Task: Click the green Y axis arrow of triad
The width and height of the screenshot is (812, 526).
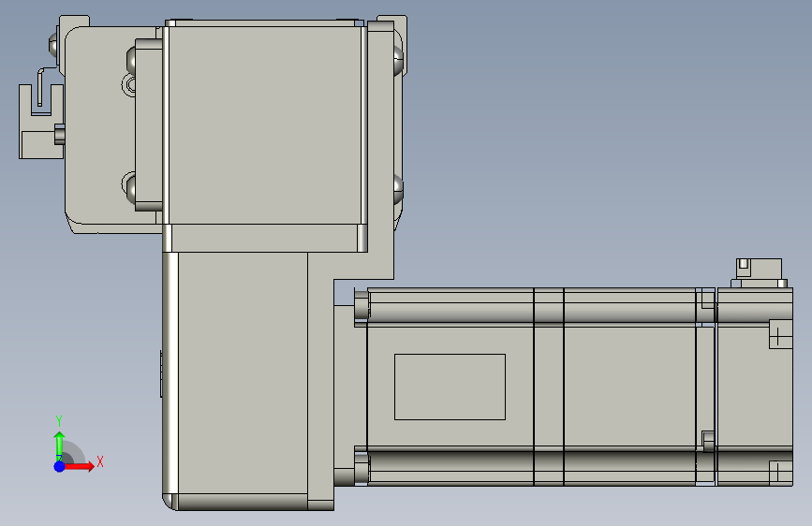Action: click(x=60, y=446)
